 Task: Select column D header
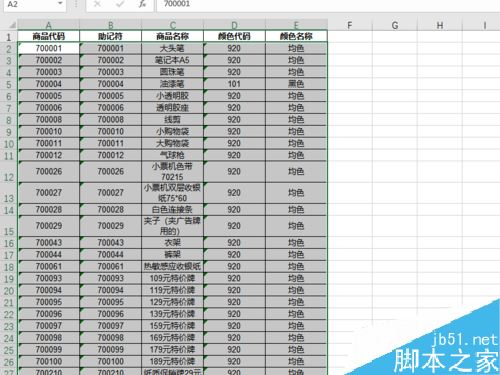click(x=234, y=25)
